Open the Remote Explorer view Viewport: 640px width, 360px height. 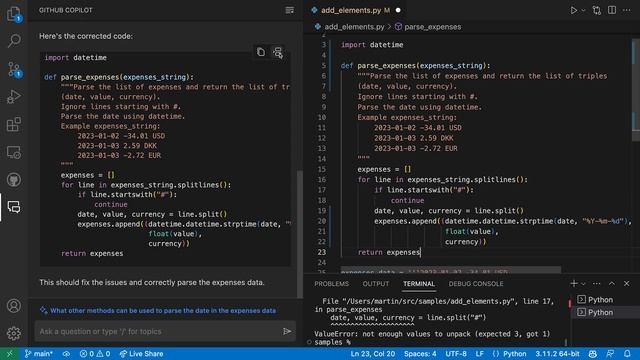click(14, 152)
